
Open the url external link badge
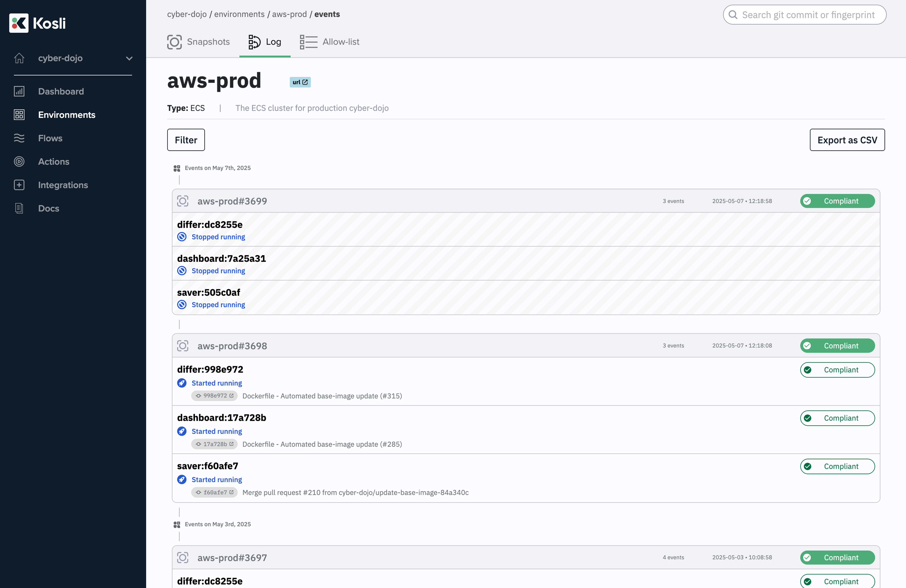point(300,82)
